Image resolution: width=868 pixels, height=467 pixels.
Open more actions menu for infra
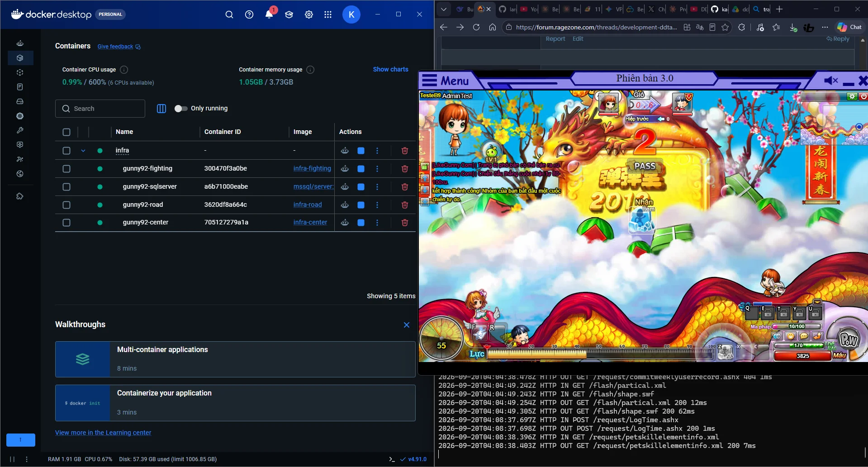pyautogui.click(x=377, y=151)
